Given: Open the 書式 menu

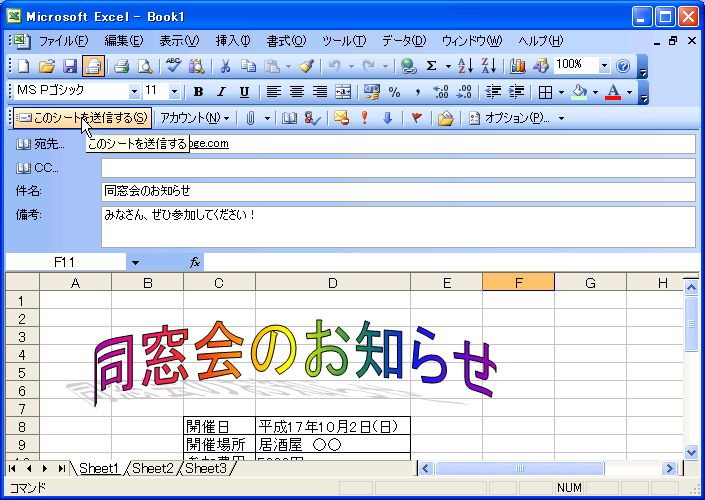Looking at the screenshot, I should [x=286, y=41].
